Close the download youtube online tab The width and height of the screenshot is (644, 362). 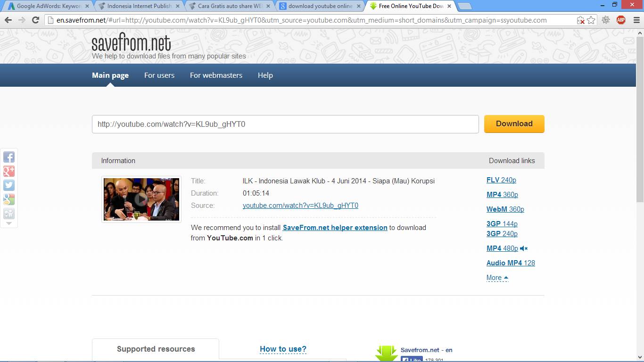[358, 6]
